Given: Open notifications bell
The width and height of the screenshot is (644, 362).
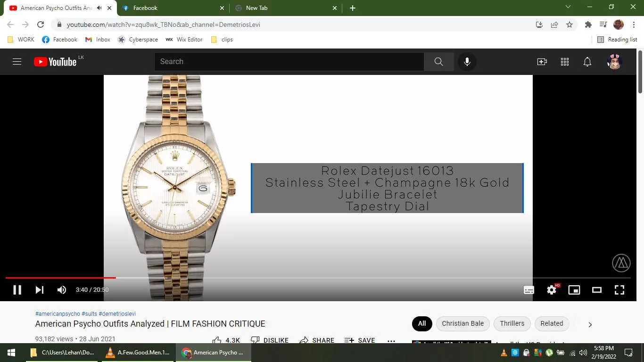Looking at the screenshot, I should click(587, 61).
